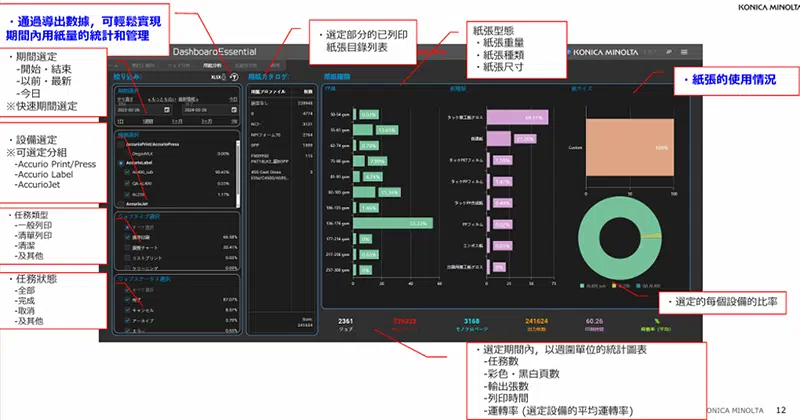800x420 pixels.
Task: Select the 1年 quick period link
Action: tap(234, 121)
